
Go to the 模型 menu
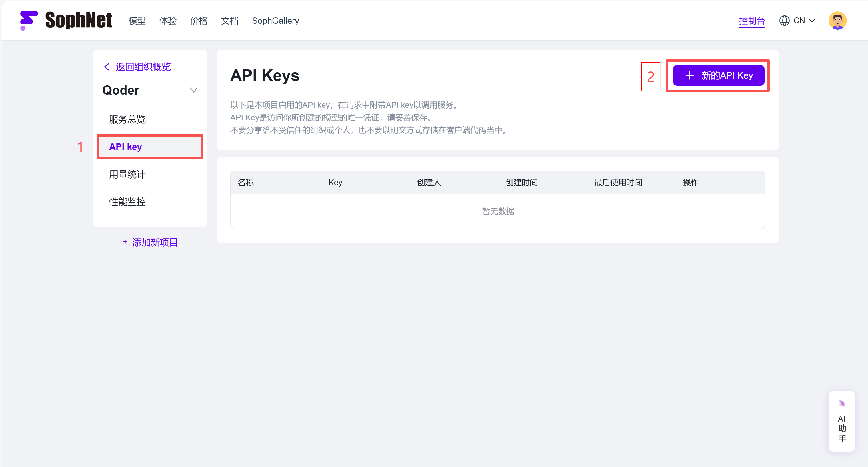pos(137,21)
